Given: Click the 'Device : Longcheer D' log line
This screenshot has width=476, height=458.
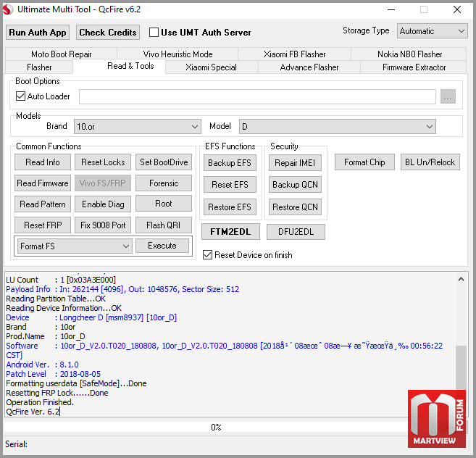Looking at the screenshot, I should (x=91, y=317).
